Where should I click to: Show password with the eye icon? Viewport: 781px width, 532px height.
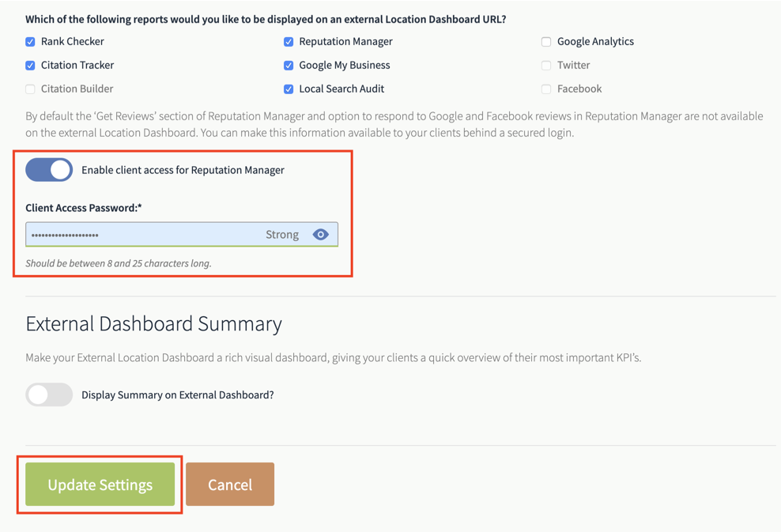tap(320, 235)
